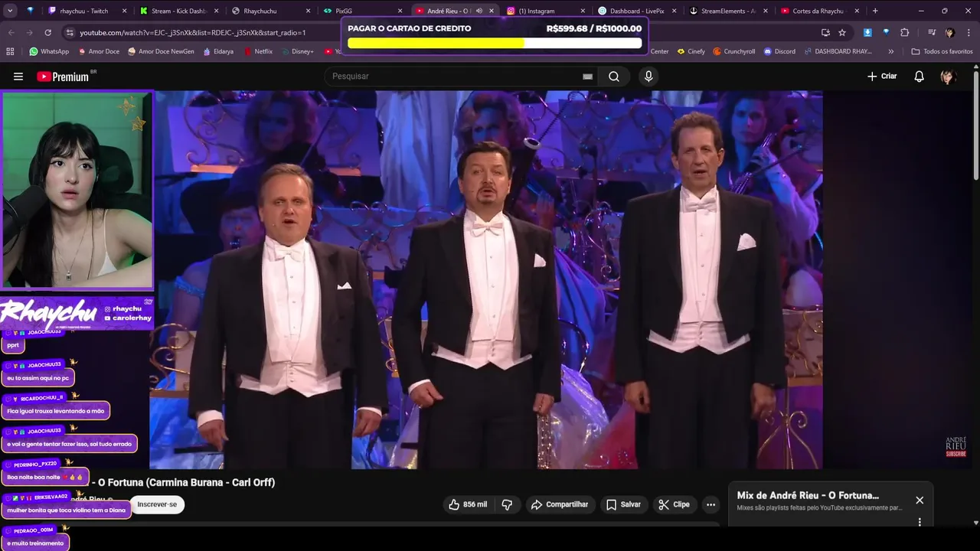Dislike the video with thumbs down
The height and width of the screenshot is (551, 980).
[507, 504]
